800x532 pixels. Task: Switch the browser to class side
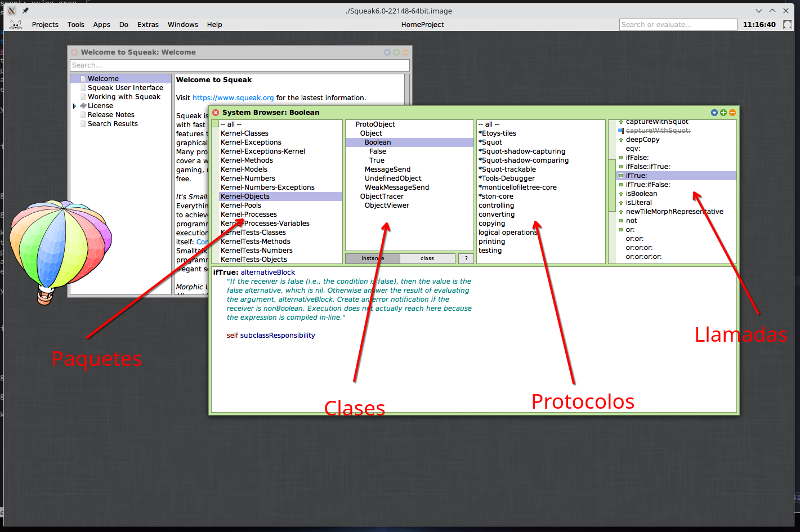click(427, 258)
